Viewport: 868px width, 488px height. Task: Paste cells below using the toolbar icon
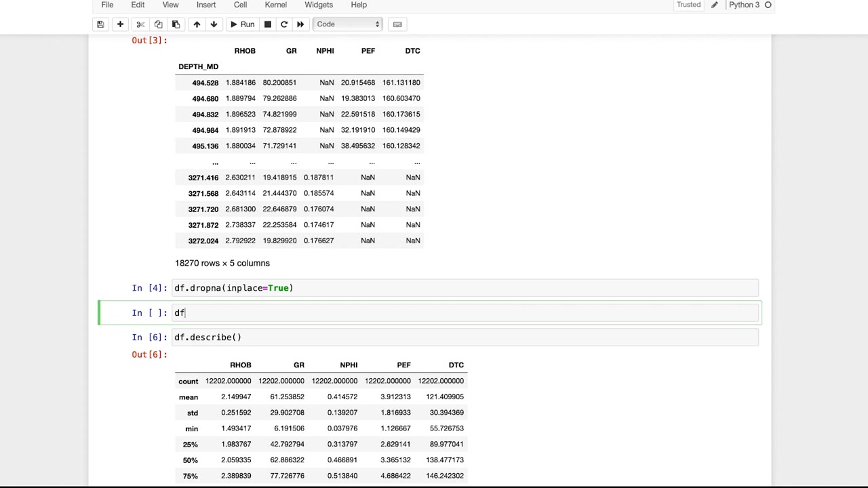pyautogui.click(x=176, y=24)
